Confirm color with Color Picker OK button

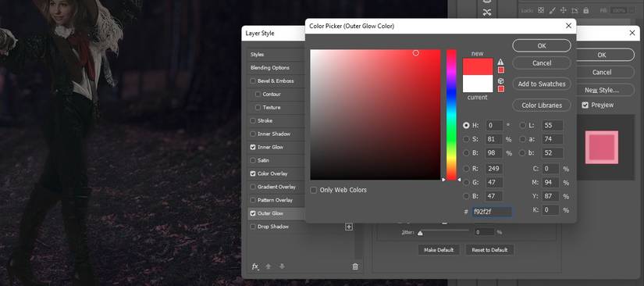point(542,45)
